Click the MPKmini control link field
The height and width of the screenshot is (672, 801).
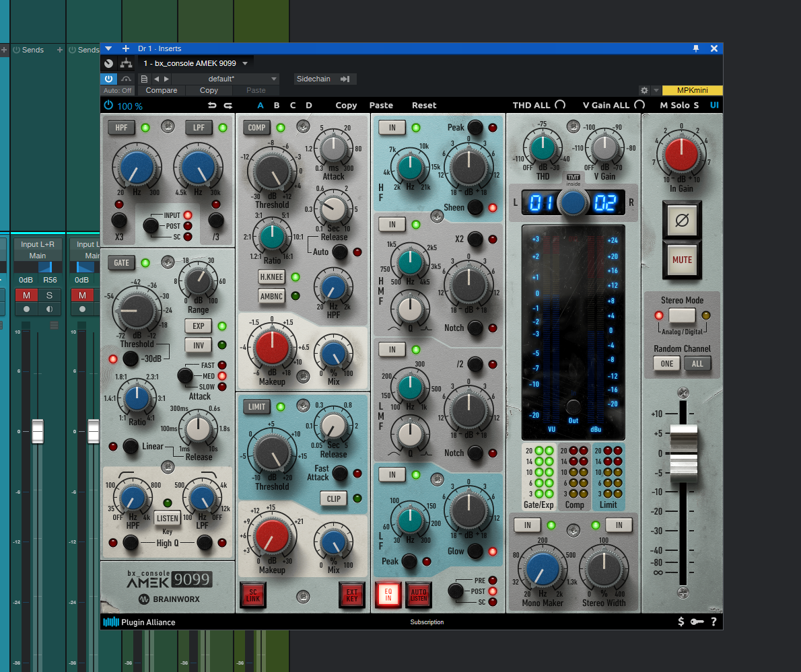[x=692, y=90]
